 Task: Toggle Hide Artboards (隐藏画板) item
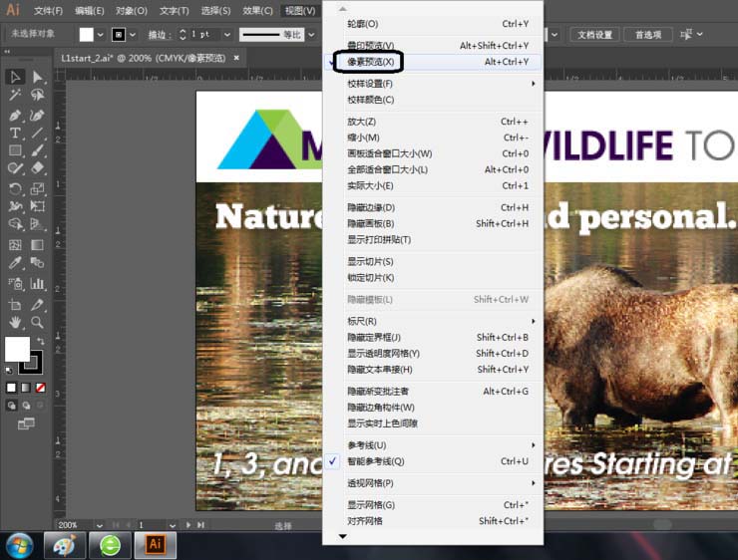[432, 223]
